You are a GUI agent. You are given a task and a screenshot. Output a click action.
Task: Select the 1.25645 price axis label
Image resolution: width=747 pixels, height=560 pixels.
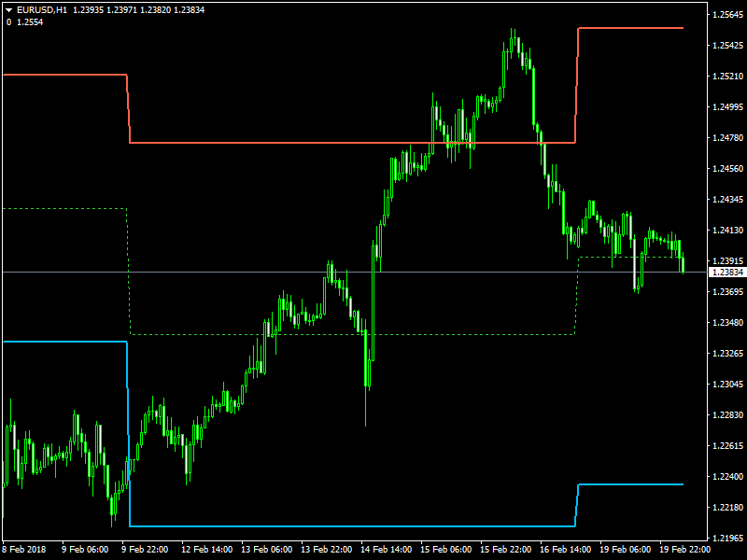(x=727, y=15)
